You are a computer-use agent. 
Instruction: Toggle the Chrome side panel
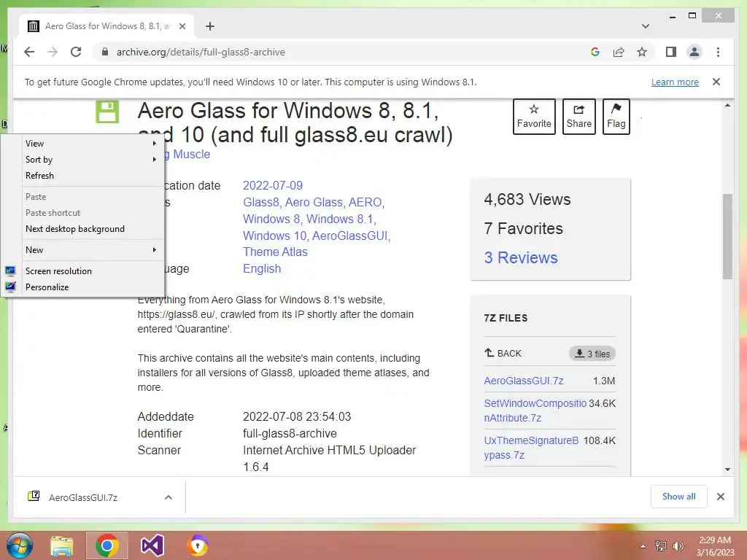(x=671, y=52)
